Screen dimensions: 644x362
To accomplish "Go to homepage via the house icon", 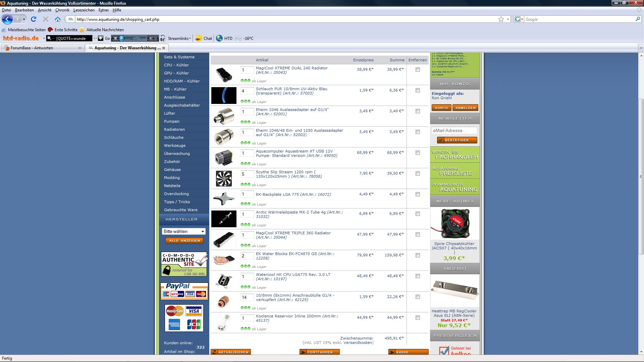I will tap(58, 19).
